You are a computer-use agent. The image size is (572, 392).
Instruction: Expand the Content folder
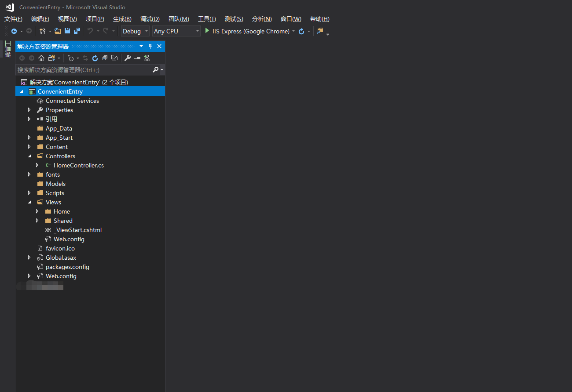(x=29, y=147)
